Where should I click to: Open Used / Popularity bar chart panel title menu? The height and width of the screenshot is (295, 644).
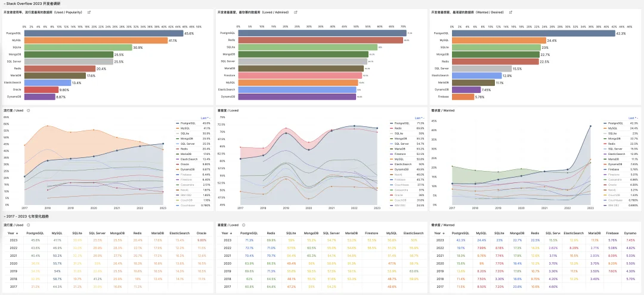[43, 13]
